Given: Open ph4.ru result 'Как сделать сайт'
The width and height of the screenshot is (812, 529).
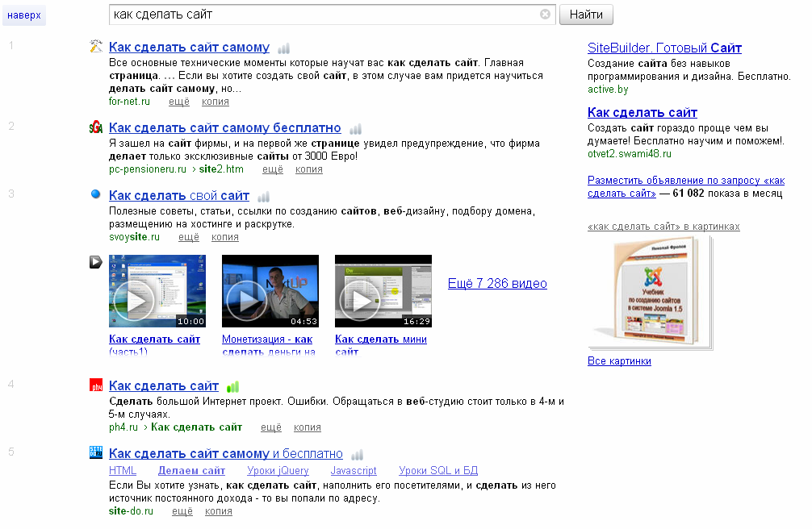Looking at the screenshot, I should [x=164, y=385].
